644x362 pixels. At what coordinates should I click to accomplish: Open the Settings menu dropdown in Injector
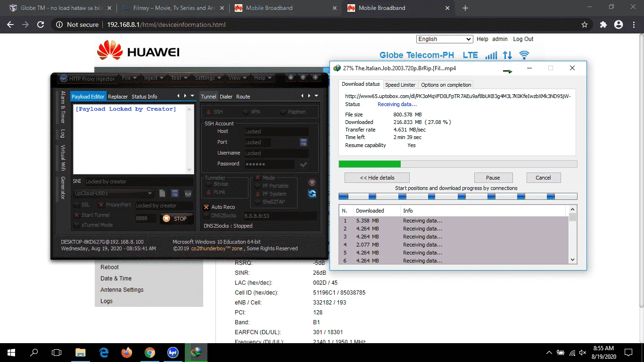coord(208,78)
